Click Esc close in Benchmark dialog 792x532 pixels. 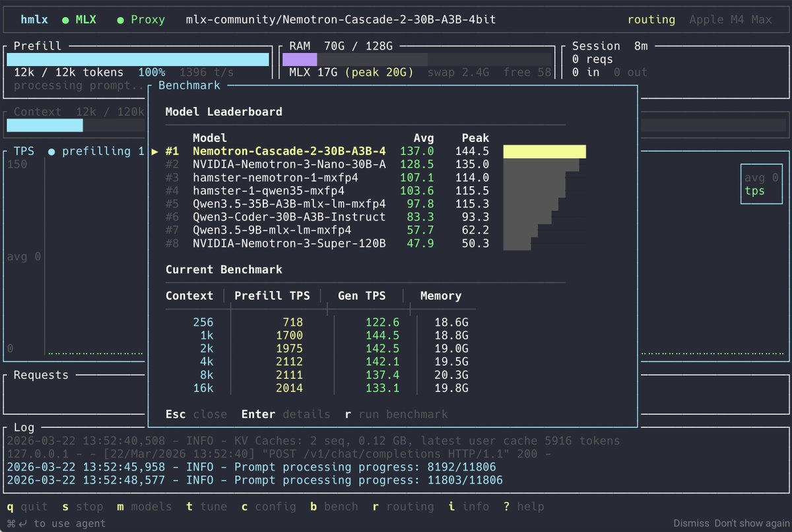196,415
